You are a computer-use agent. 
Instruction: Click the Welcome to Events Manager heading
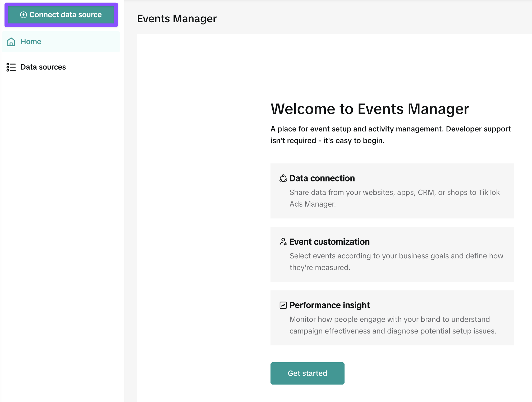click(x=370, y=109)
